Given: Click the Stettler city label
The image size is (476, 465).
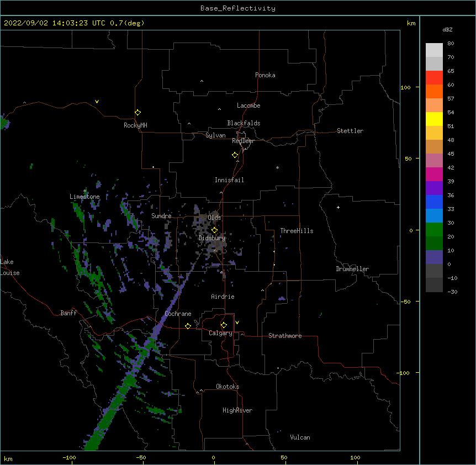Looking at the screenshot, I should (x=350, y=131).
